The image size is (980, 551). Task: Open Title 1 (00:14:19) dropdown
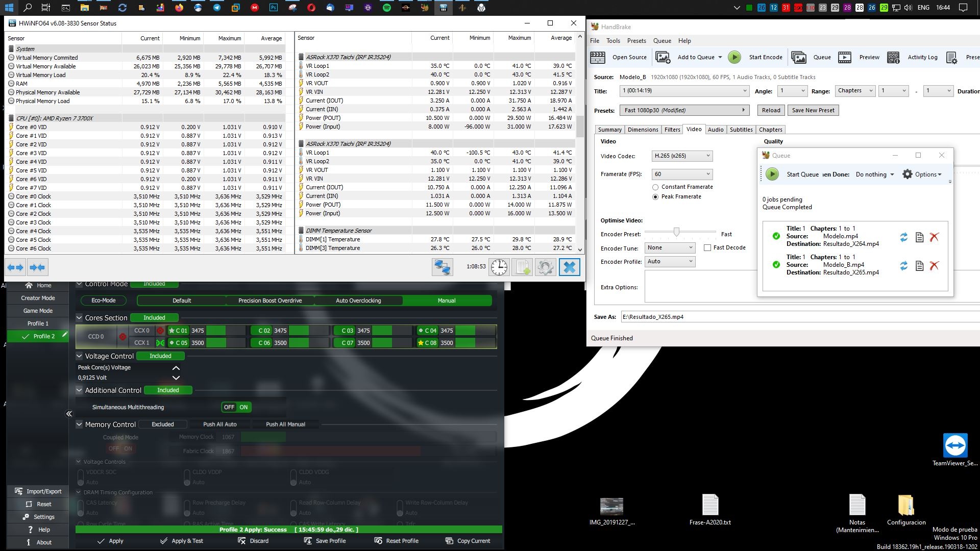click(684, 91)
